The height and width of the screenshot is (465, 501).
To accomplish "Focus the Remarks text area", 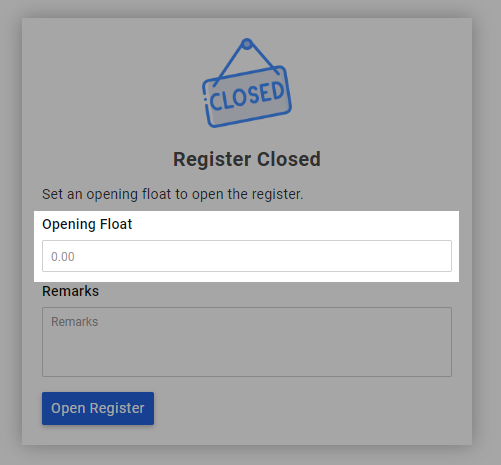I will [247, 342].
